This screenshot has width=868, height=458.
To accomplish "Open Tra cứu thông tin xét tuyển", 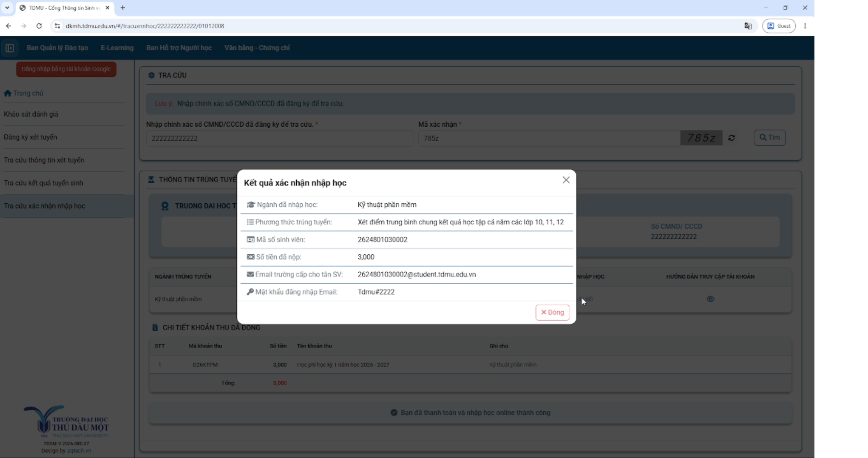I will [44, 160].
